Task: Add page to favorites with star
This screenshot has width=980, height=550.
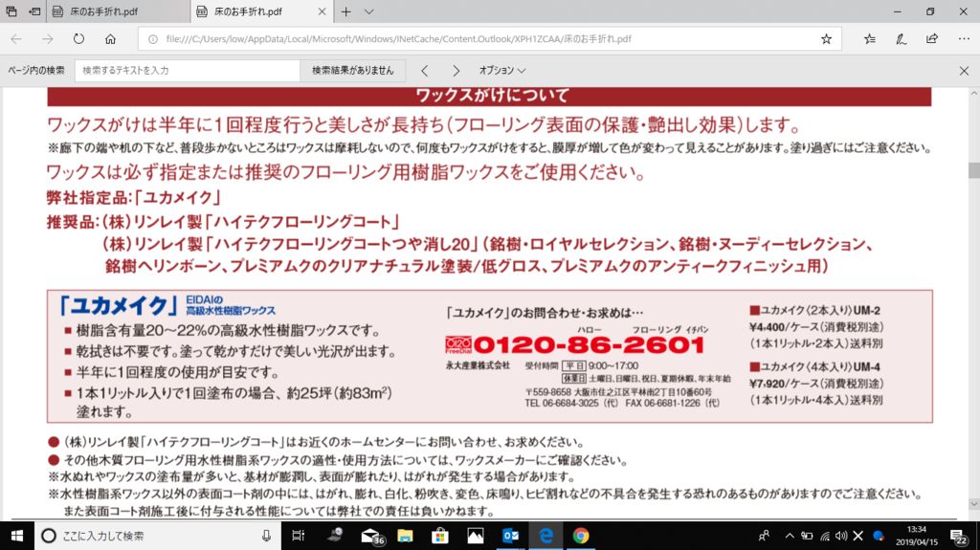Action: (826, 39)
